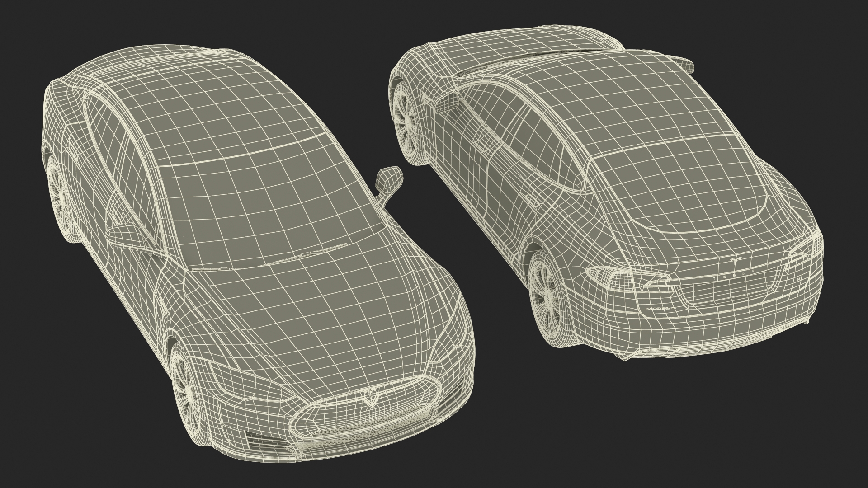Click the rear wheel of the front-facing car
The image size is (868, 488).
60,196
